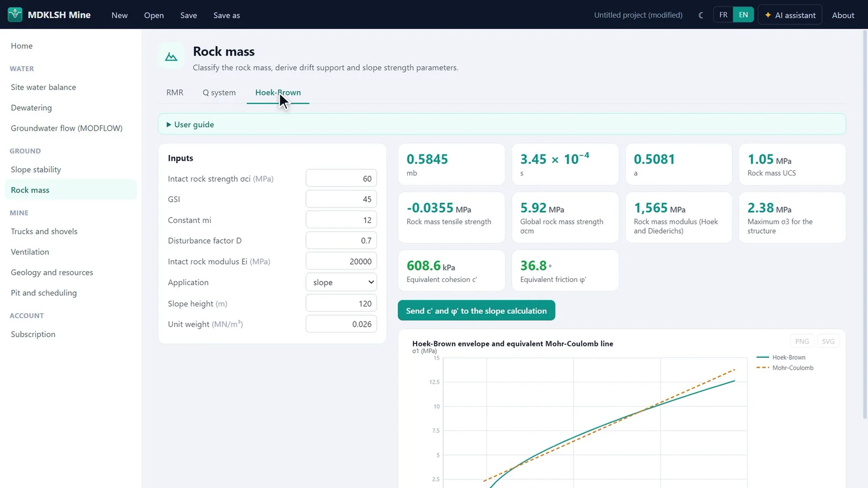Edit the Constant mi field
Screen dimensions: 868x488
(341, 220)
